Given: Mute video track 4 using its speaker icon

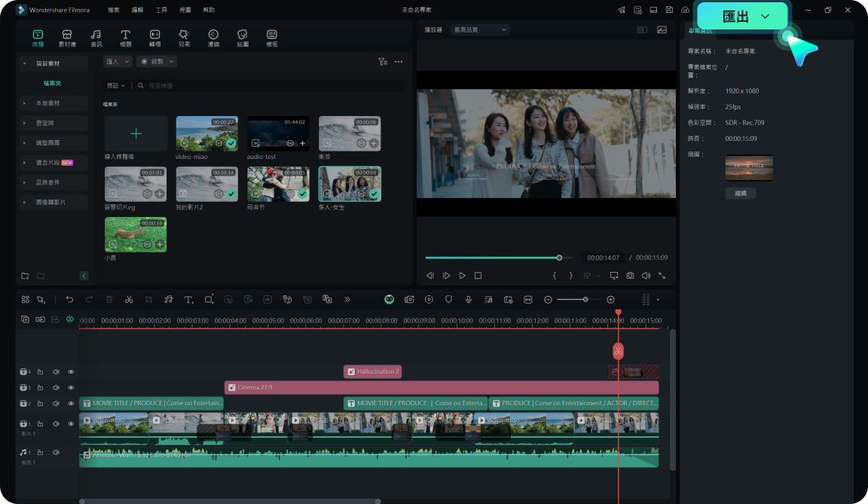Looking at the screenshot, I should click(x=56, y=371).
